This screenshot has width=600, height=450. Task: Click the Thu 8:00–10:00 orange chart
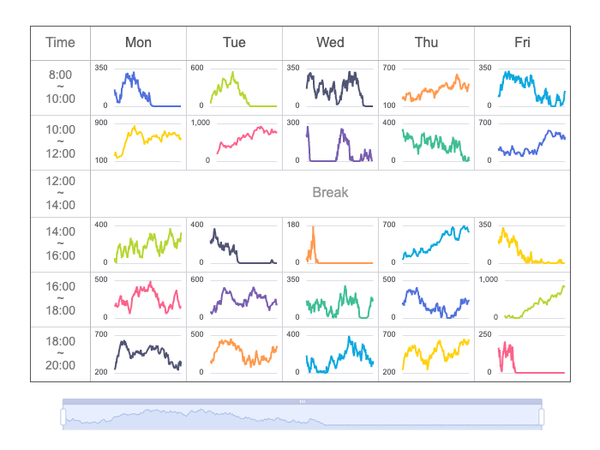[x=427, y=88]
